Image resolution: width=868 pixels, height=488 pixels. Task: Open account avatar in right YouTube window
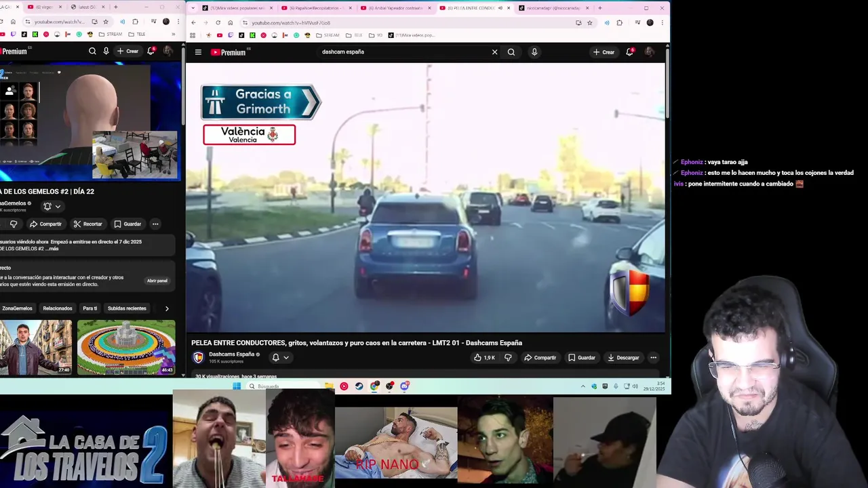[x=650, y=52]
